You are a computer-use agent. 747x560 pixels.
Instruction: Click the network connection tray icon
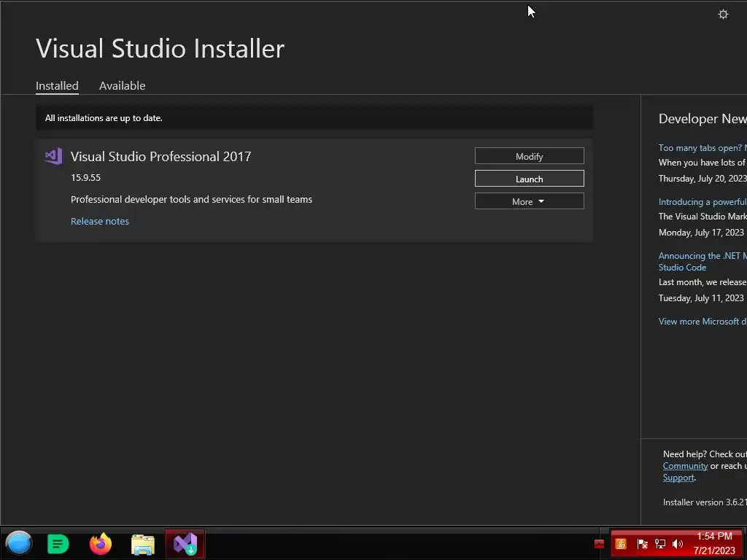pos(659,544)
